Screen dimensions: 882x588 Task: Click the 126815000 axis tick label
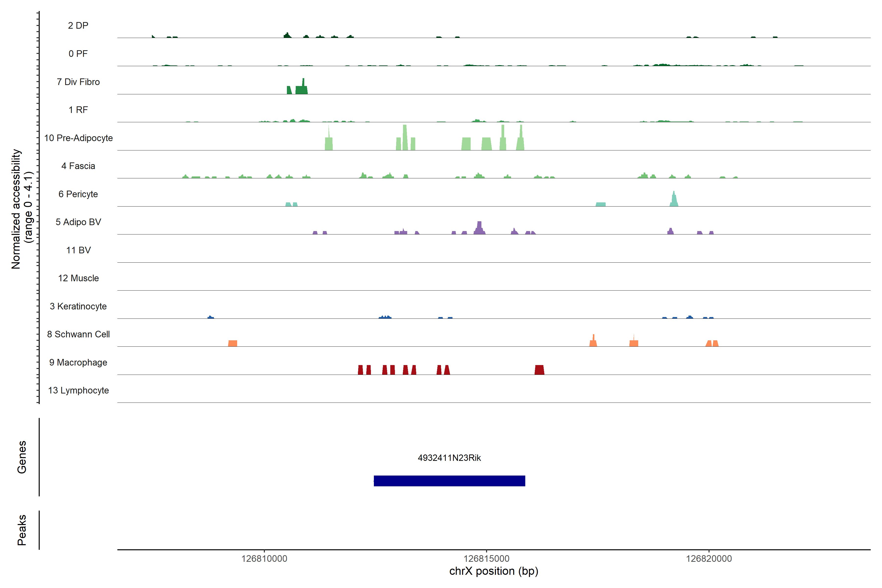(486, 558)
